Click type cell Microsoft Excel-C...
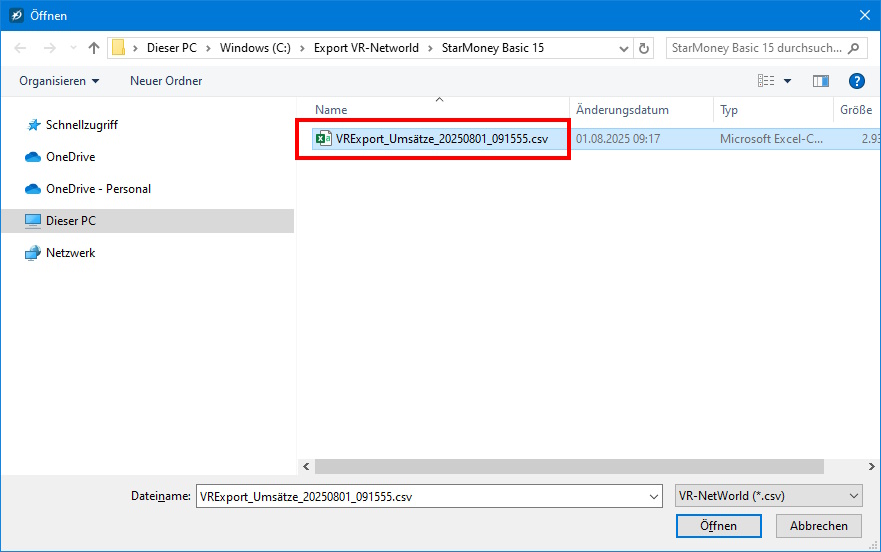This screenshot has width=881, height=552. (771, 139)
